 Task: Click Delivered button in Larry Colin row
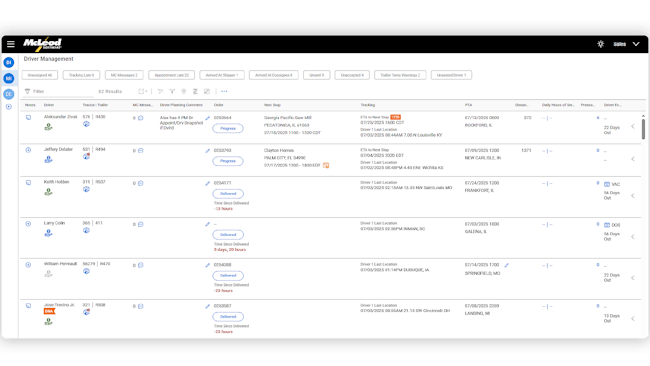pyautogui.click(x=228, y=235)
